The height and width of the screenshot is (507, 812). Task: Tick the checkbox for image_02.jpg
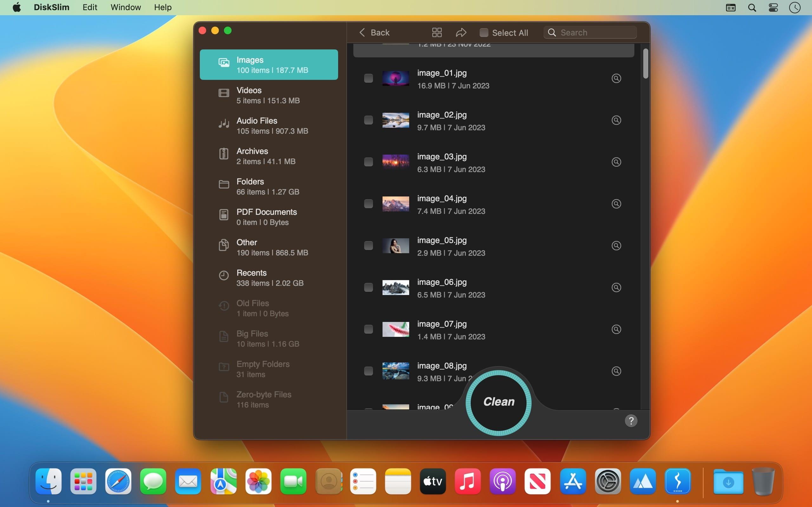pos(369,120)
